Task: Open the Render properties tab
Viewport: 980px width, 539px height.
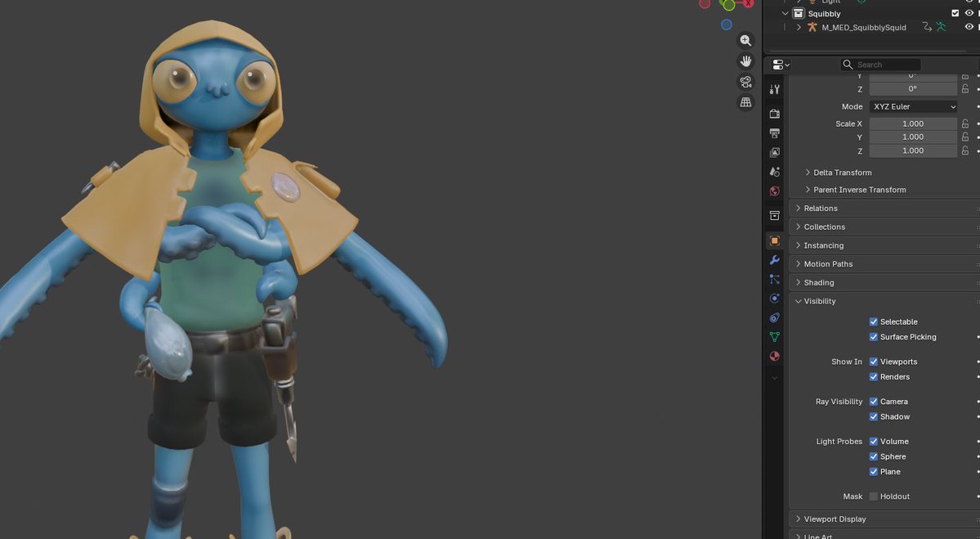Action: point(774,114)
